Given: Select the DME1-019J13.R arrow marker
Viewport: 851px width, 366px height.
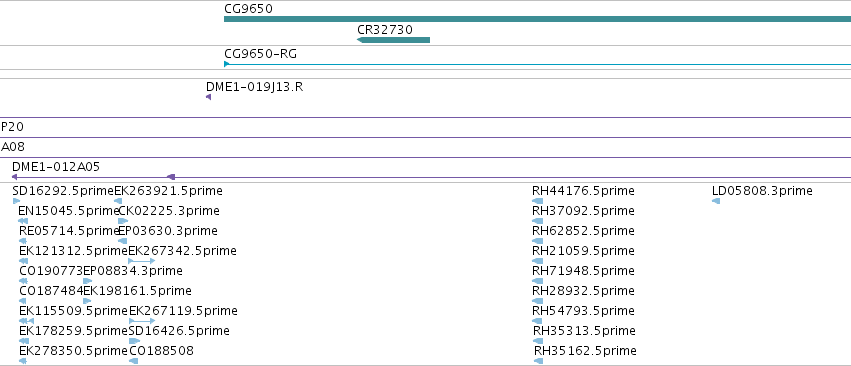Looking at the screenshot, I should point(208,97).
